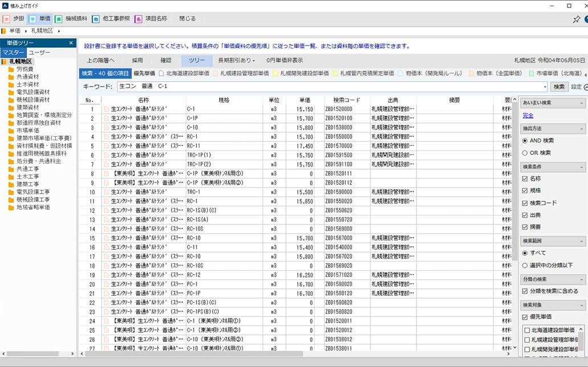Collapse the 分類の検索 section
The image size is (588, 367).
coord(581,280)
